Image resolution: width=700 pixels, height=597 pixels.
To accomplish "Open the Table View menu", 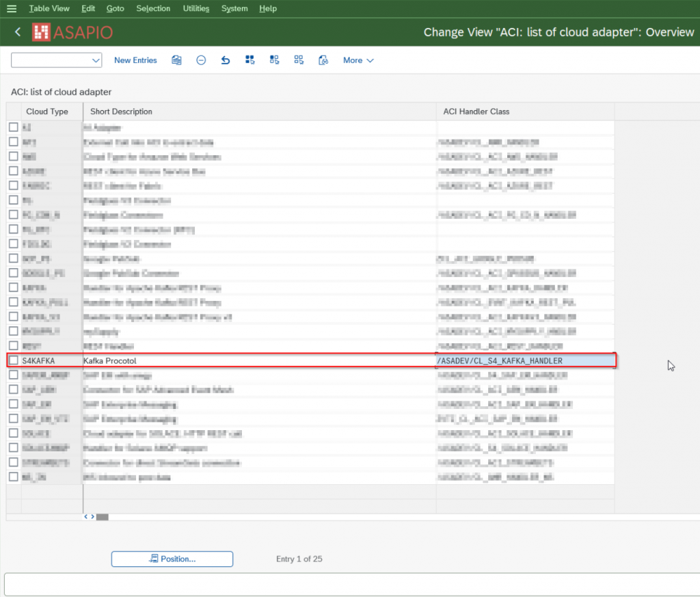I will tap(49, 8).
